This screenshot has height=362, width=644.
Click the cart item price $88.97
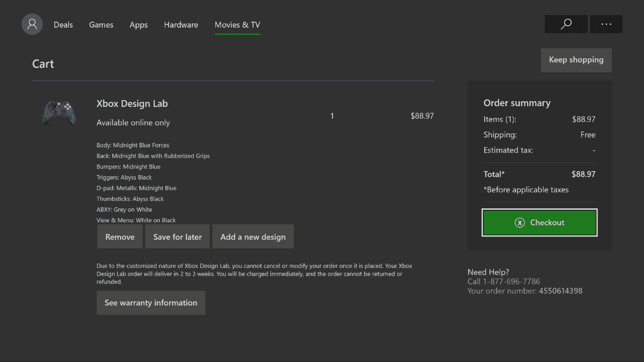tap(422, 116)
